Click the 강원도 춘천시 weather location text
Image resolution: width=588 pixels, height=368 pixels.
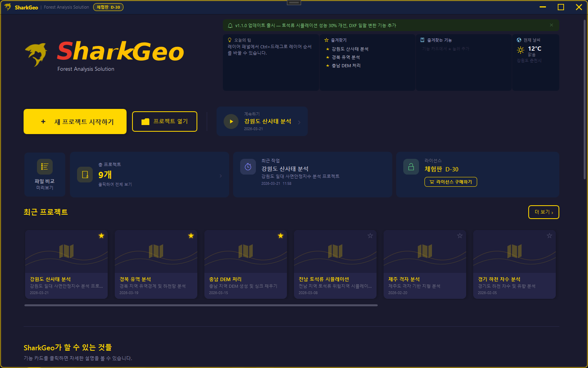point(529,61)
